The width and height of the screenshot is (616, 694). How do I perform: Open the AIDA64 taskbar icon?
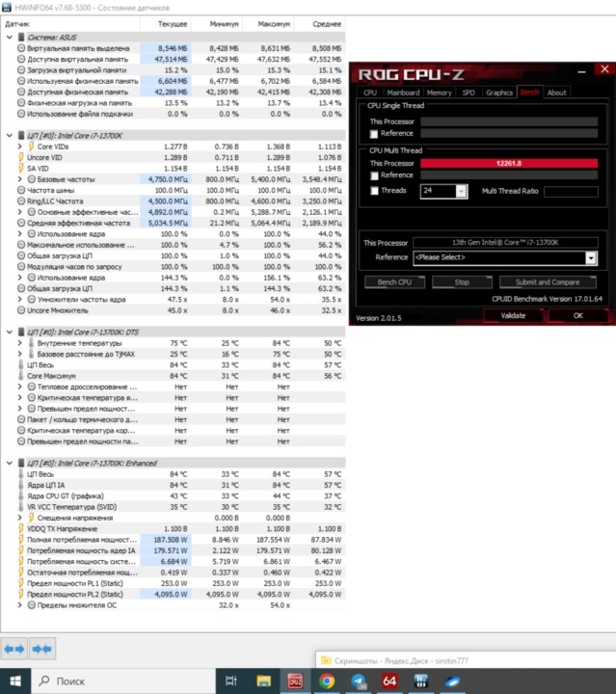(389, 681)
